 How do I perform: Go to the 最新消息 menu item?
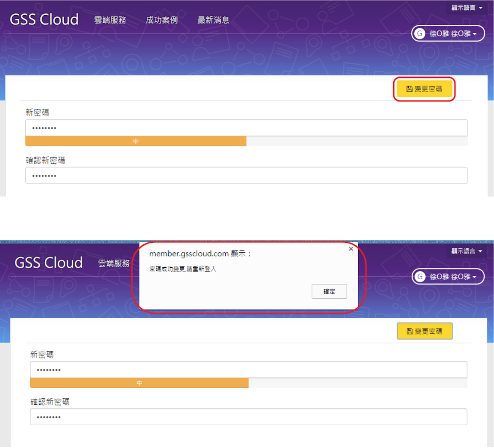[213, 20]
